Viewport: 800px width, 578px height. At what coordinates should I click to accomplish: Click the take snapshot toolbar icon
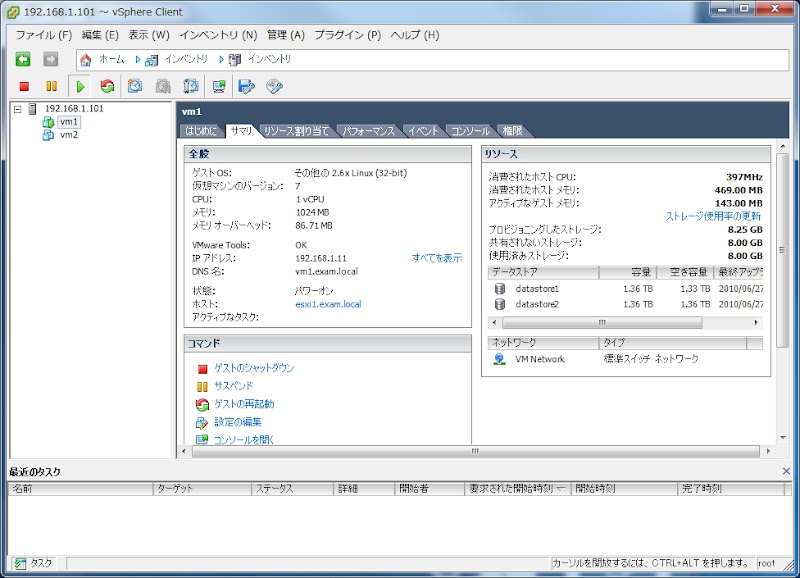(134, 87)
